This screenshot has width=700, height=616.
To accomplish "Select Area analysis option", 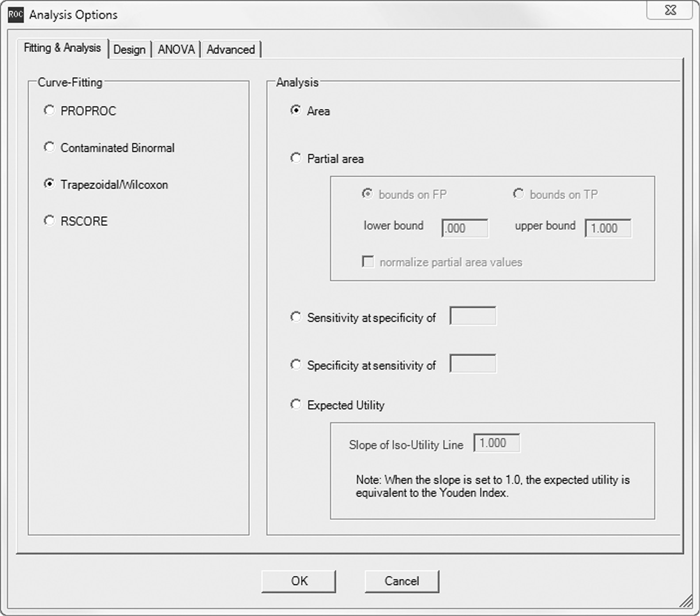I will (x=296, y=110).
